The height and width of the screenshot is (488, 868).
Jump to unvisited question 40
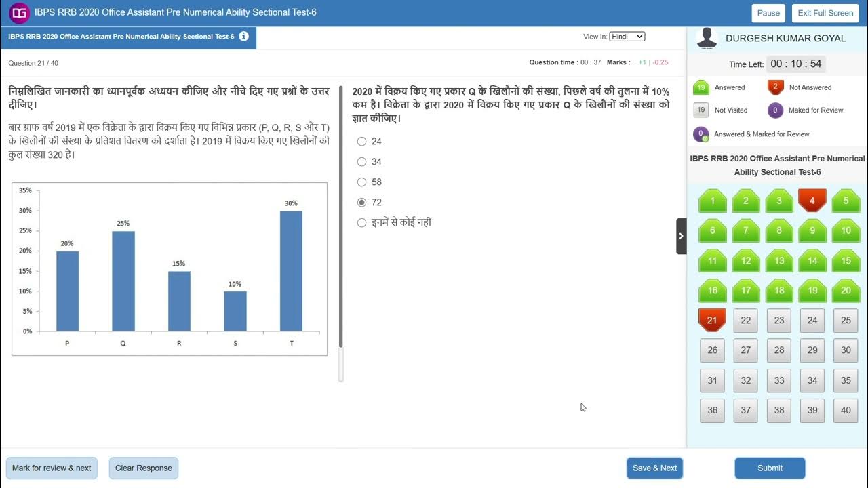(846, 410)
